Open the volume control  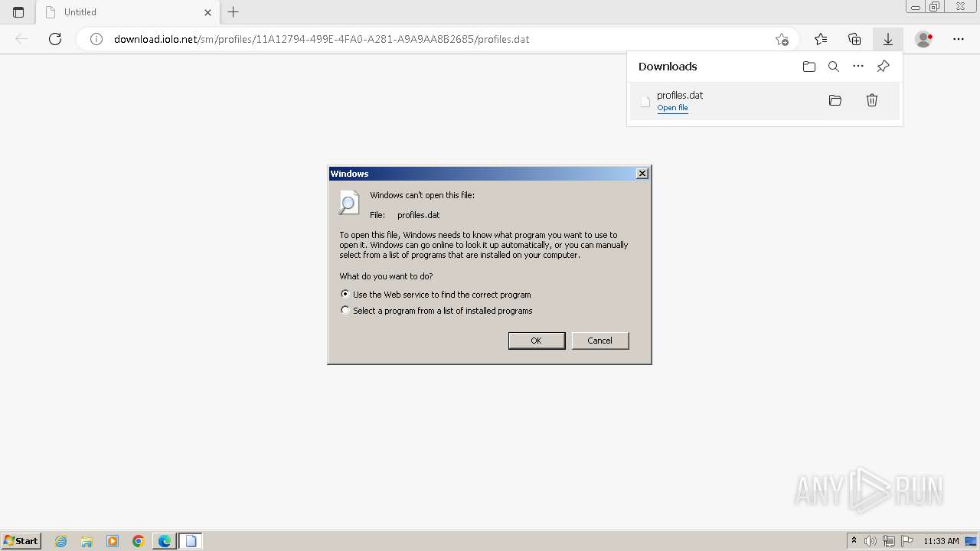point(871,541)
